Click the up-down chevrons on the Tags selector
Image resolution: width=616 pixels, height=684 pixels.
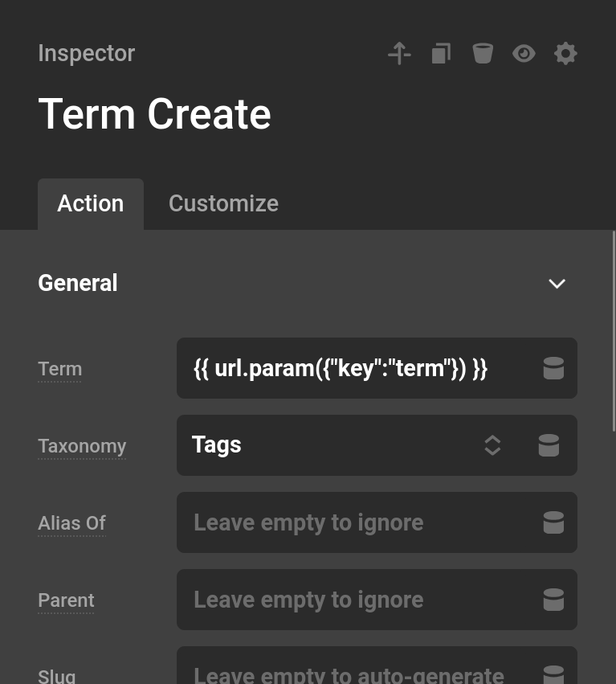[x=492, y=445]
